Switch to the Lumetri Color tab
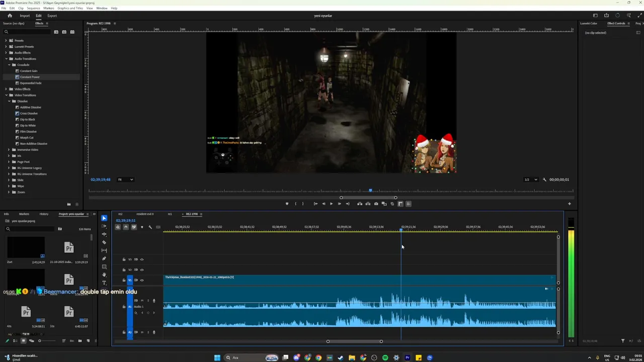 pos(589,24)
